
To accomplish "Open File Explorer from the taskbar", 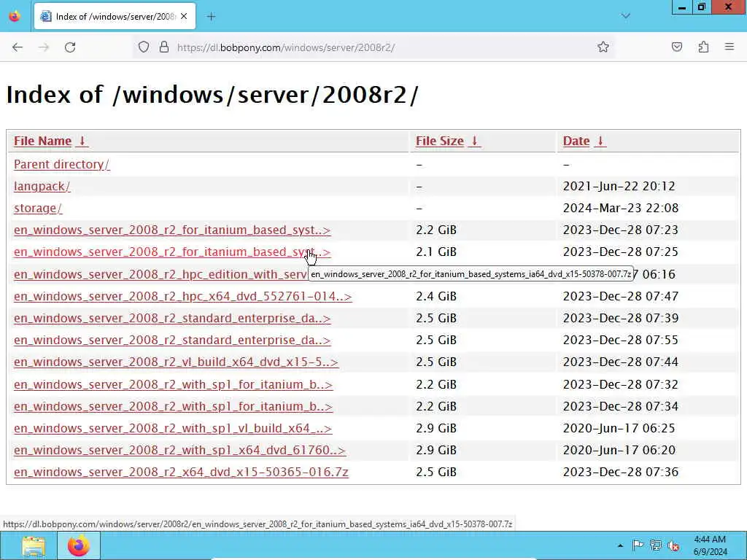I will point(34,546).
